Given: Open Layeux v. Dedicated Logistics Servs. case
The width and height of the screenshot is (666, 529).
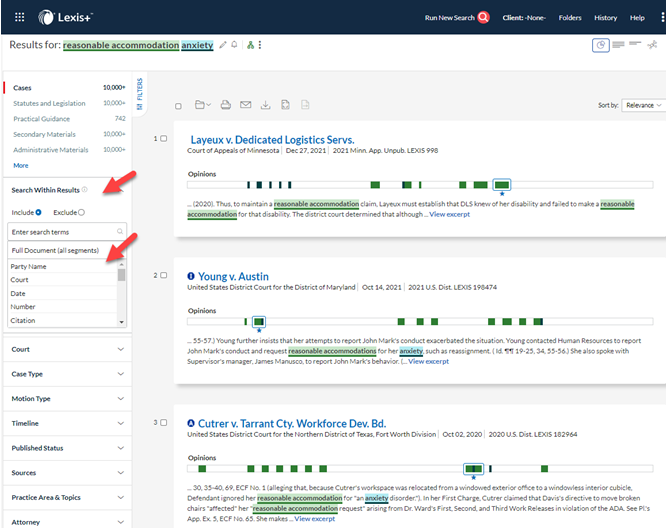Looking at the screenshot, I should [272, 140].
